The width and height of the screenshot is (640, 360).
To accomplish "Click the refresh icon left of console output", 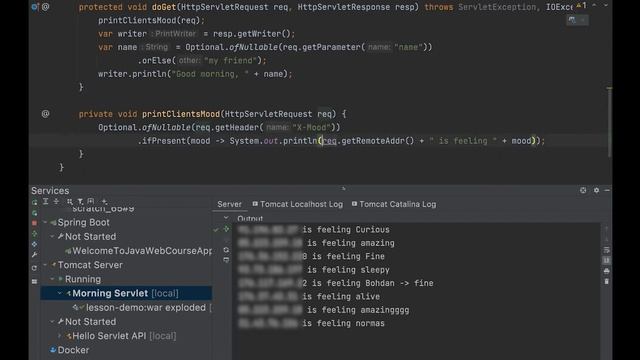I will coord(226,250).
